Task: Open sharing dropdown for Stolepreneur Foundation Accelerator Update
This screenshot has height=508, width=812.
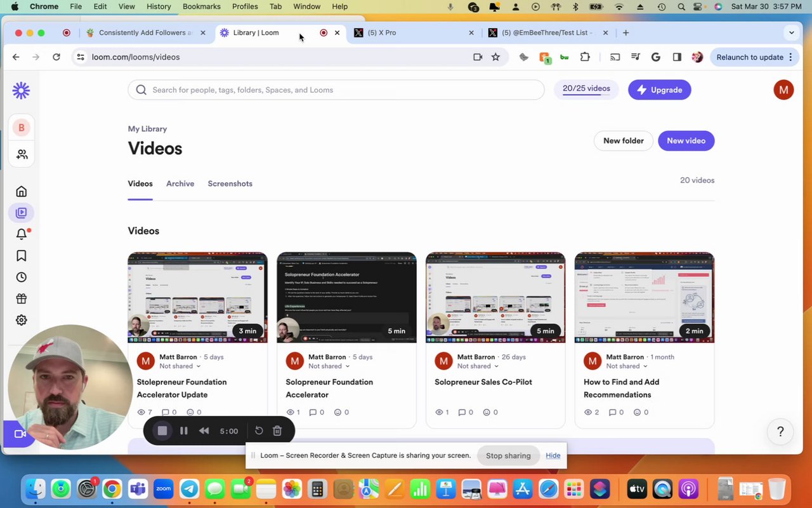Action: [x=180, y=366]
